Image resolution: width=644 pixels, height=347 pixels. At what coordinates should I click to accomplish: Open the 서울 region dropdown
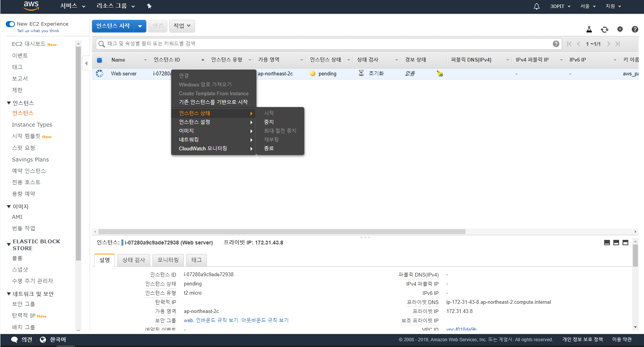(588, 6)
